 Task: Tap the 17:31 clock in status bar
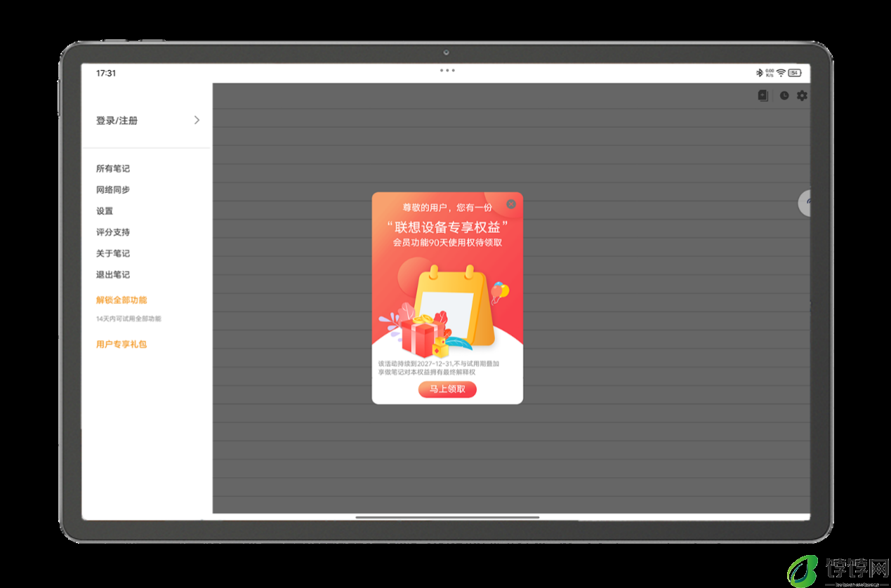coord(106,73)
